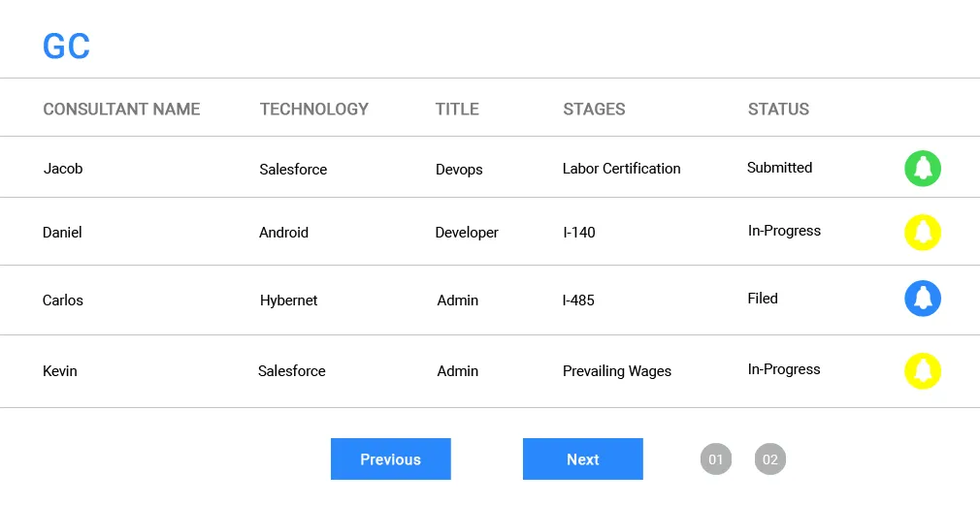Image resolution: width=980 pixels, height=506 pixels.
Task: Open Carlos consultant entry
Action: point(63,300)
